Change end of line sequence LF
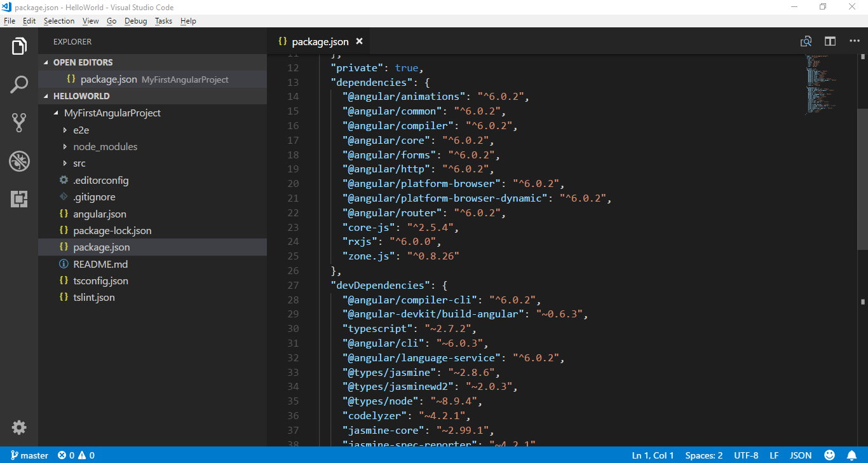 click(774, 455)
